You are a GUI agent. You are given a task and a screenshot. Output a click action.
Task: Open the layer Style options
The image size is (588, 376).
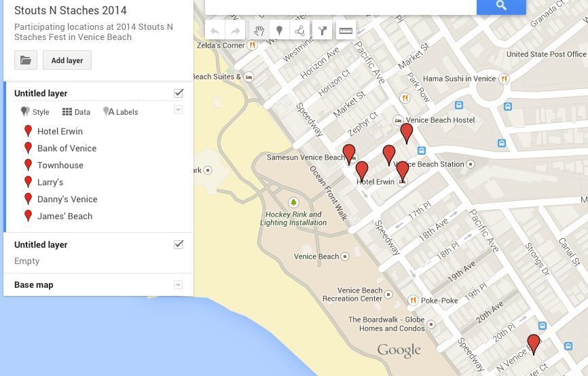click(35, 112)
